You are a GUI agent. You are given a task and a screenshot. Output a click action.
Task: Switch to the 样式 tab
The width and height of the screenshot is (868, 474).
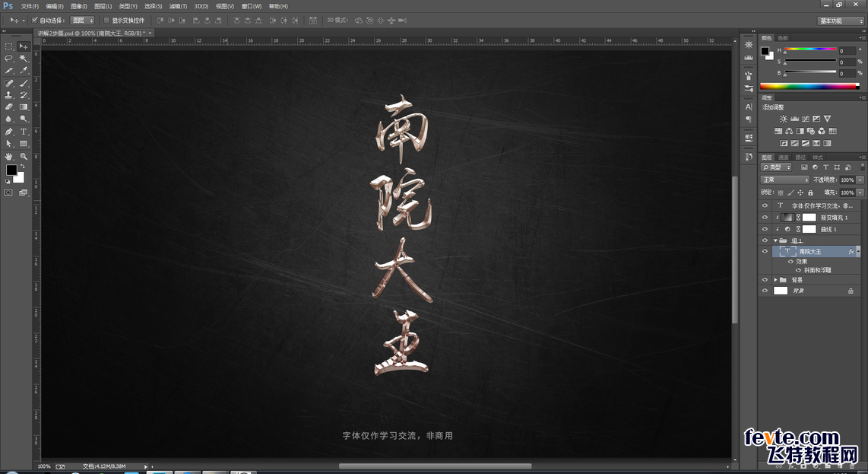click(x=818, y=157)
